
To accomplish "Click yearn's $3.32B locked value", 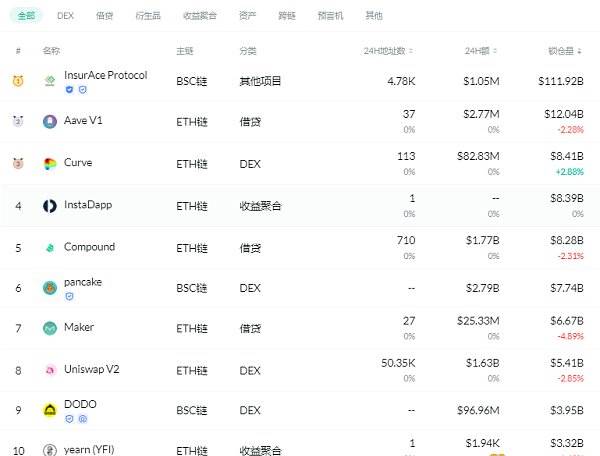I will [x=567, y=443].
